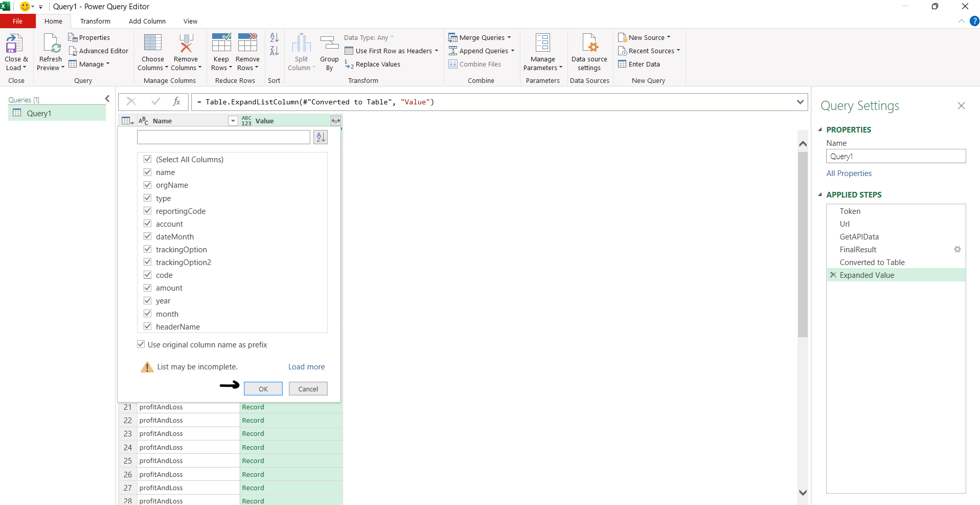Collapse the Queries pane with its arrow
Image resolution: width=980 pixels, height=505 pixels.
107,99
